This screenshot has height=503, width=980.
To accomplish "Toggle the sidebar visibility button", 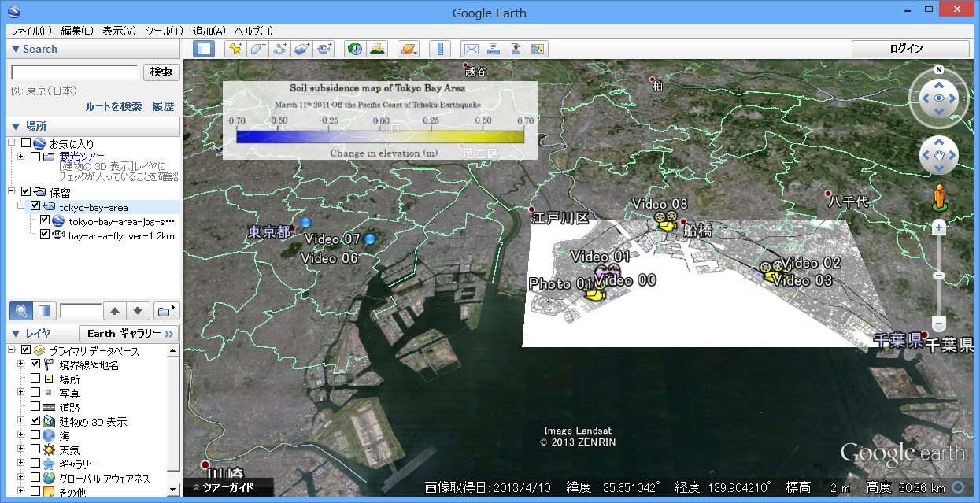I will coord(204,49).
